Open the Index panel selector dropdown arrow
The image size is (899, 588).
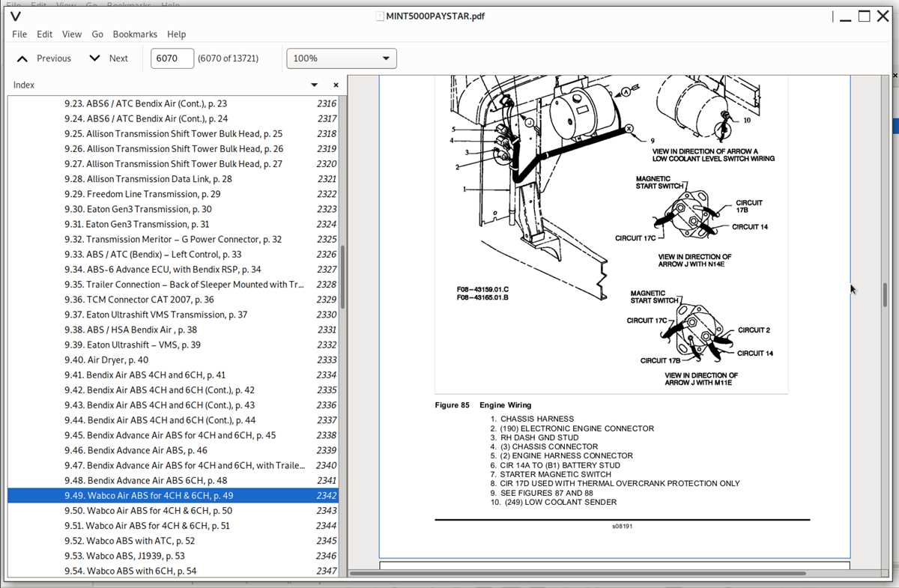click(315, 85)
